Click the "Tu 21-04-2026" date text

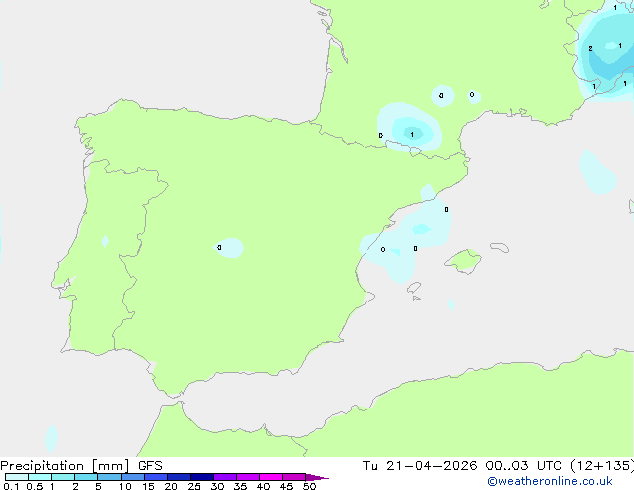pos(420,466)
